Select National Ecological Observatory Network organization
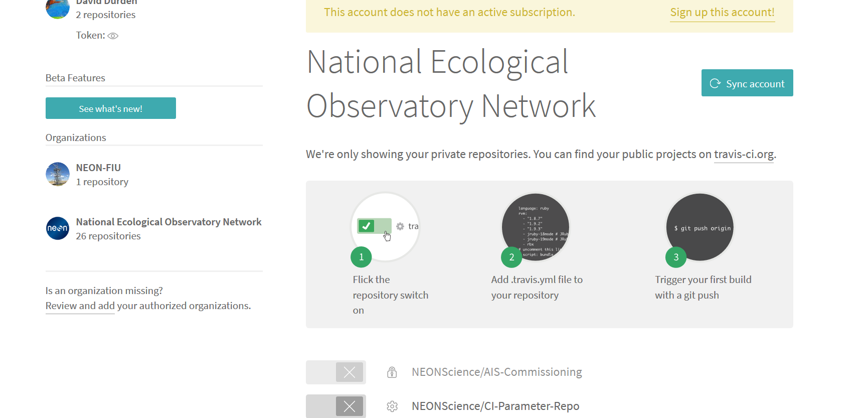 [169, 222]
